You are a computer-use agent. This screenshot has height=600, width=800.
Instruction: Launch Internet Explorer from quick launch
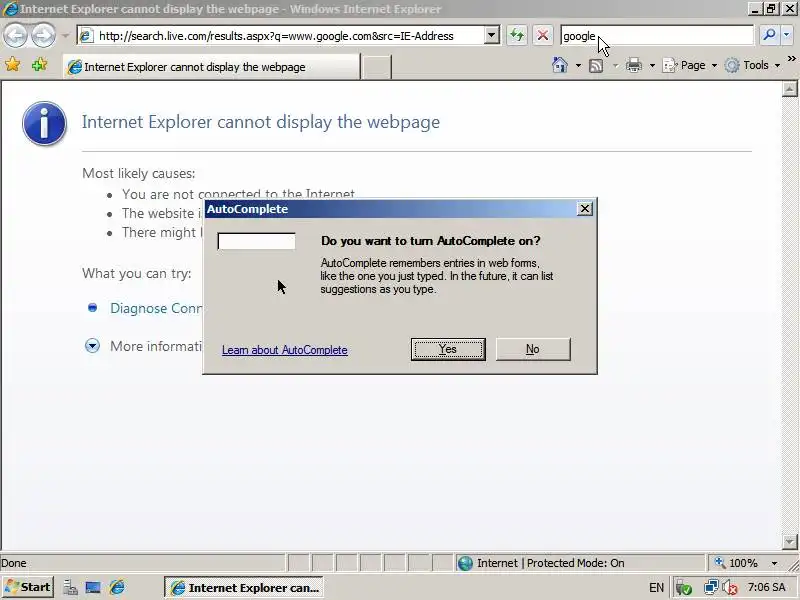click(117, 588)
